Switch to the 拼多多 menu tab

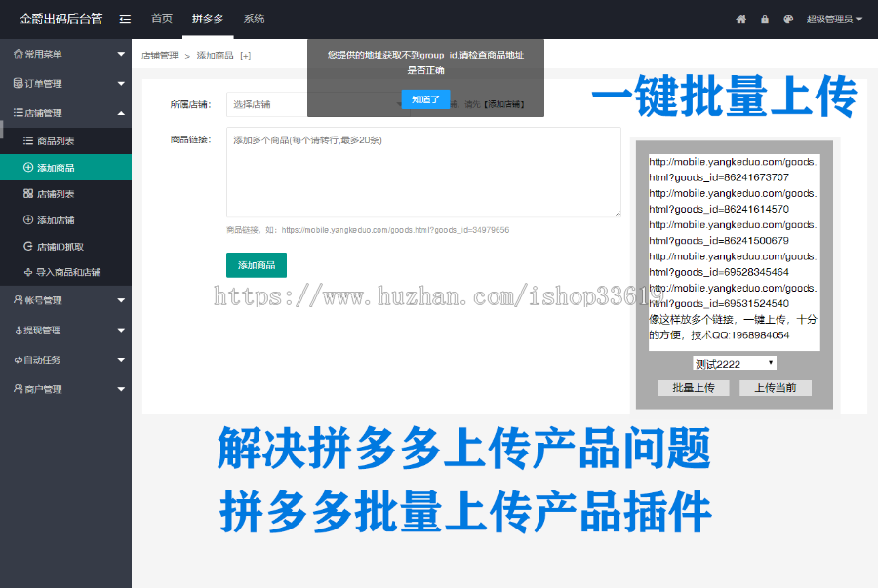point(208,19)
